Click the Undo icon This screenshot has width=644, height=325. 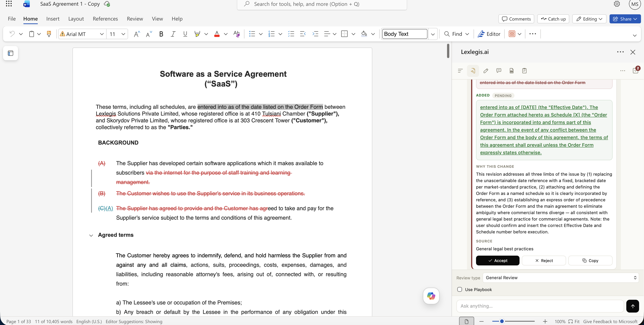12,34
